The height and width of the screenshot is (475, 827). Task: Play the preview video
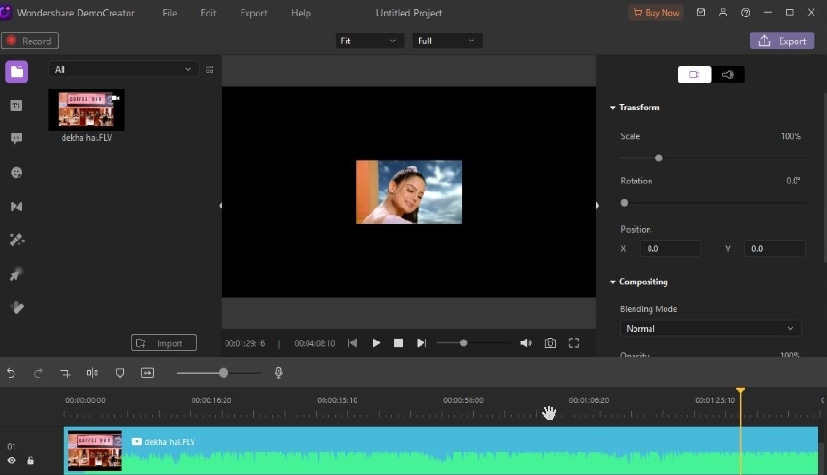point(376,343)
